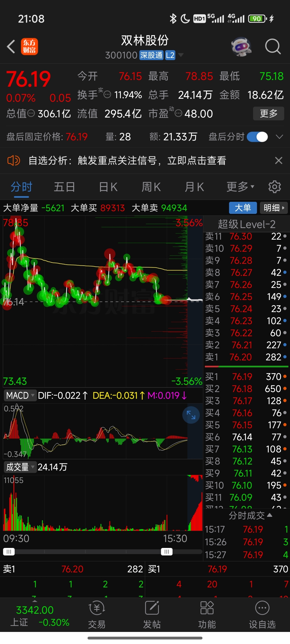Screen dimensions: 290x644
Task: Collapse the 分时成交 section arrow
Action: tap(270, 515)
